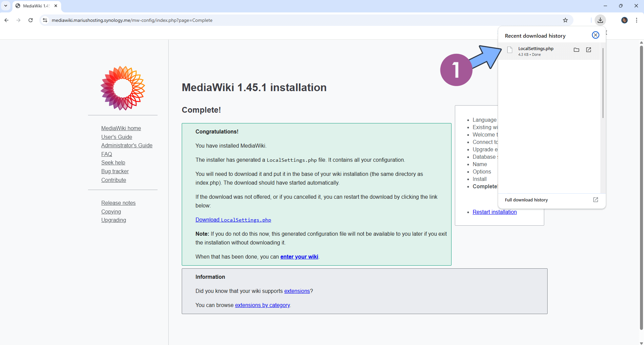Viewport: 644px width, 345px height.
Task: Open the Download LocalSettings.php link
Action: click(233, 220)
